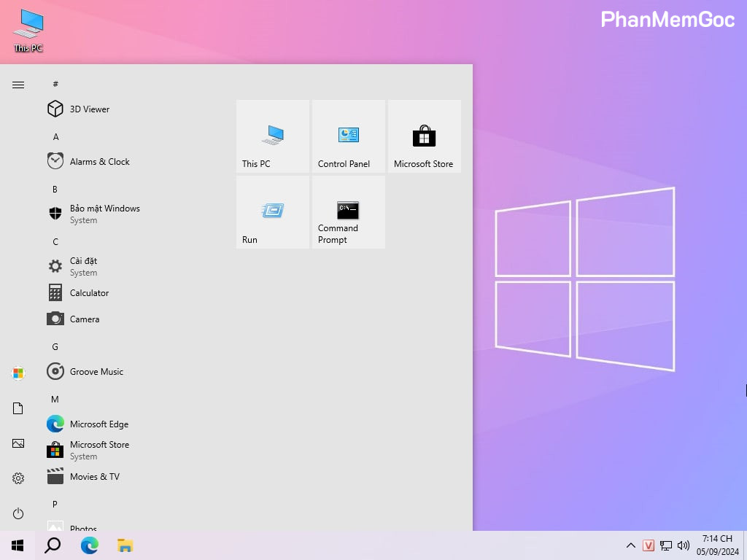Open File Explorer from the taskbar
This screenshot has height=560, width=747.
click(x=125, y=545)
